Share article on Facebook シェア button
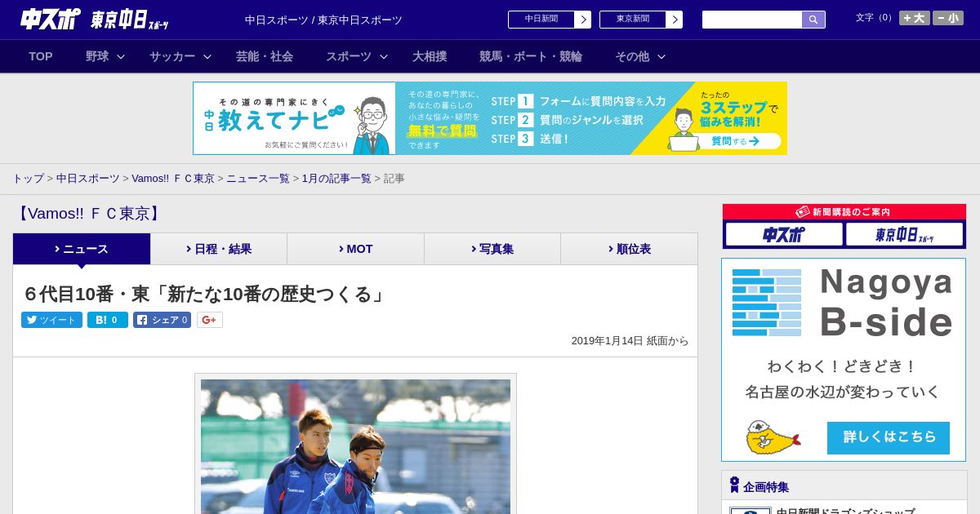This screenshot has width=980, height=514. [x=162, y=320]
